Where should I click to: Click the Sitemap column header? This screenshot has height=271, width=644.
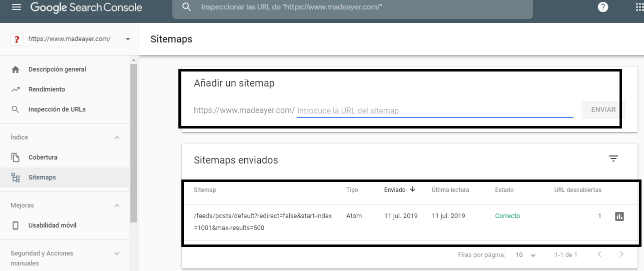205,190
